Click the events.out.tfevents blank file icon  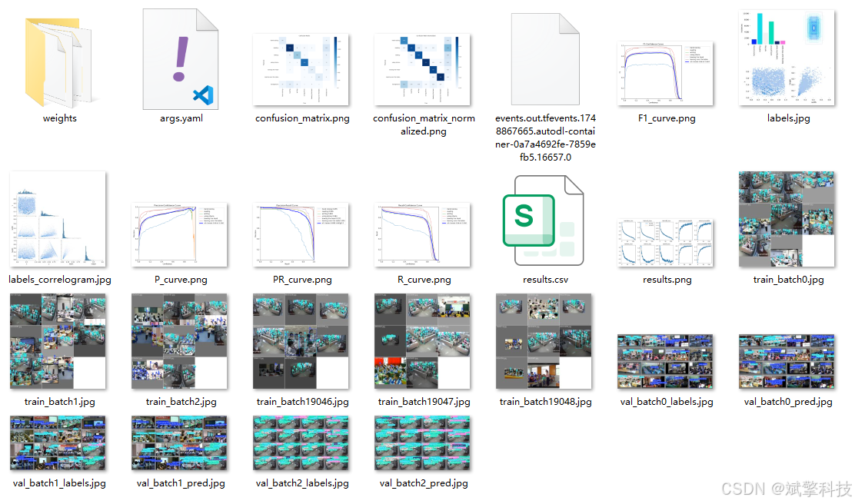tap(545, 58)
